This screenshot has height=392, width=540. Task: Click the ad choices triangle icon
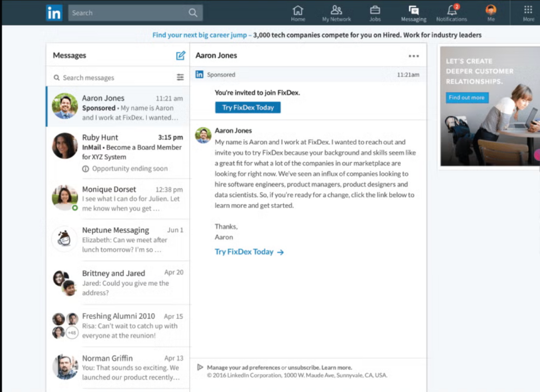tap(200, 367)
